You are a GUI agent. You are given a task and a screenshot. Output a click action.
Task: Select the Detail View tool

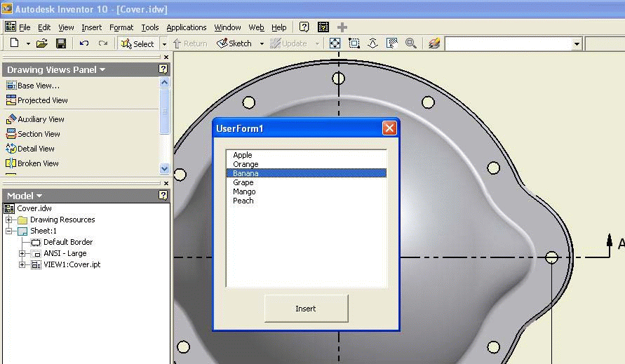tap(30, 148)
